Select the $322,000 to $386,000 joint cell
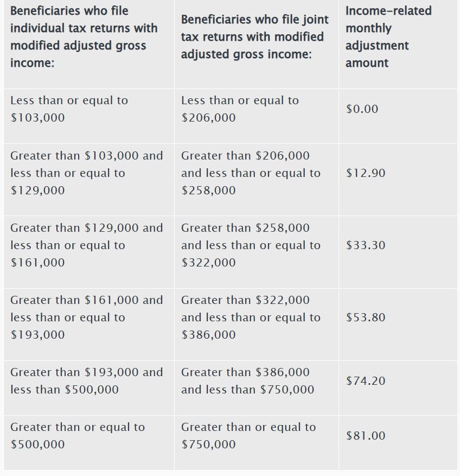This screenshot has width=460, height=476. coord(251,318)
